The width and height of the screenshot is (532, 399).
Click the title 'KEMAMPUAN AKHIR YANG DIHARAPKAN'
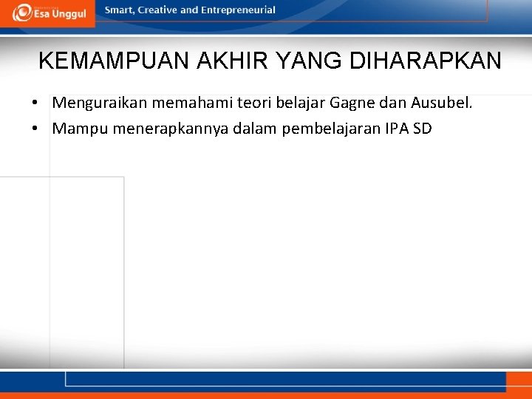coord(270,61)
